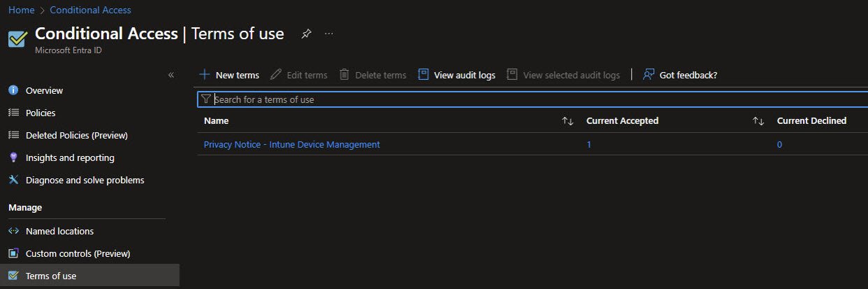The image size is (868, 289).
Task: Open Overview in the sidebar
Action: coord(44,90)
